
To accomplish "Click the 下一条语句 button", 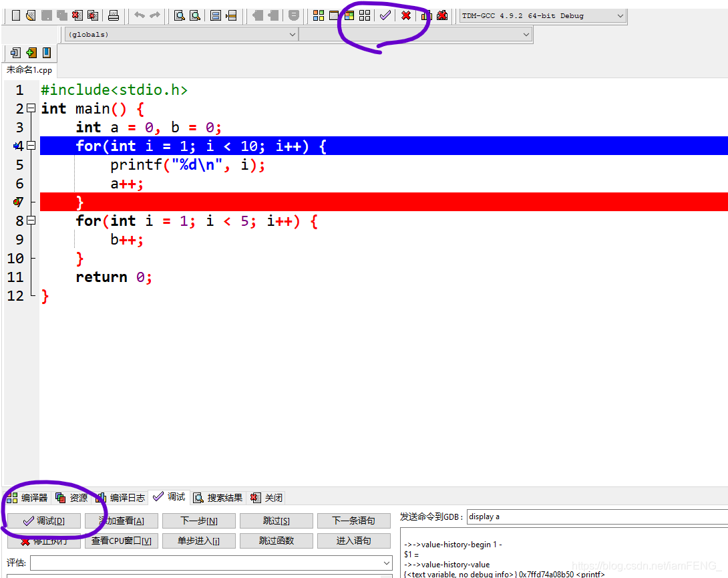I will pyautogui.click(x=354, y=521).
